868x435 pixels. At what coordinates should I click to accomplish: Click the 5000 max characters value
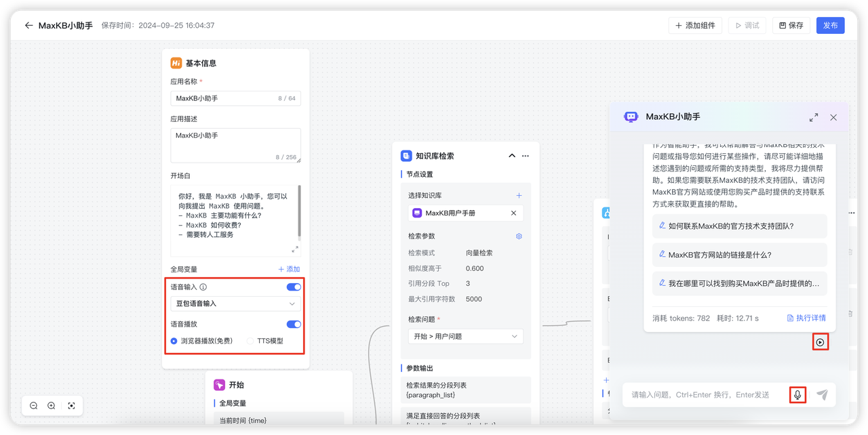coord(474,299)
